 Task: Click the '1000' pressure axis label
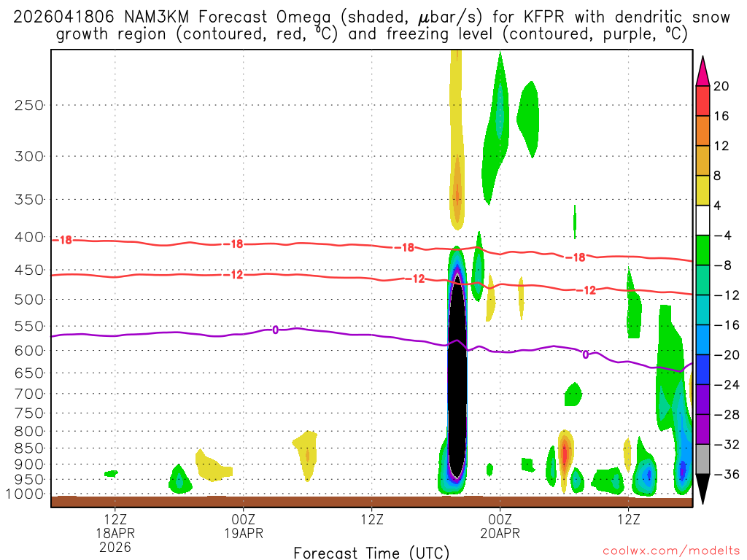[x=26, y=494]
